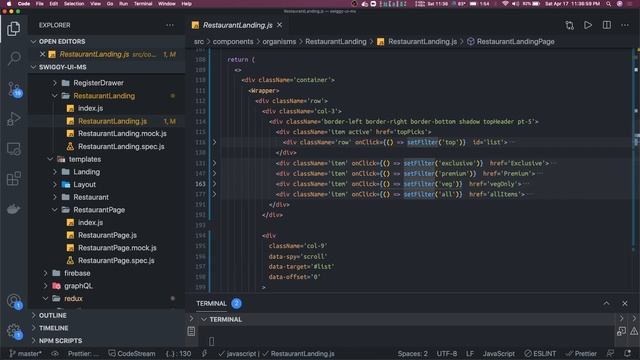Unfold code at line 131
Viewport: 640px width, 360px height.
coord(214,163)
